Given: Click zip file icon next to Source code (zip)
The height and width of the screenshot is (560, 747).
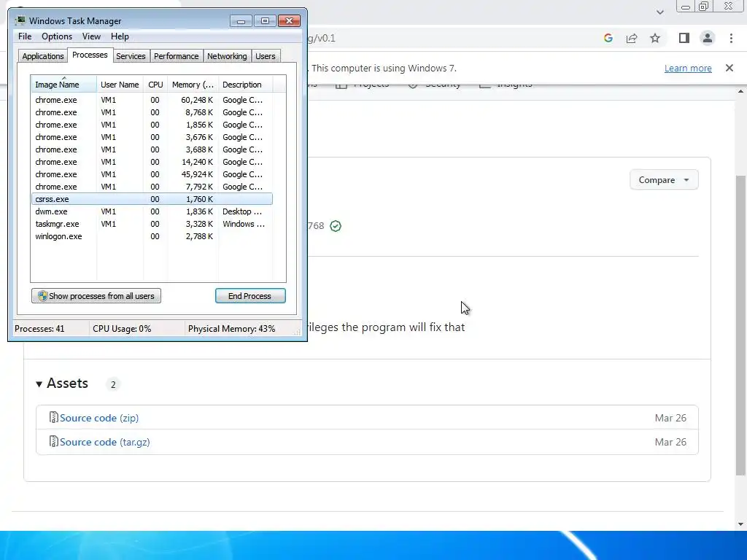Looking at the screenshot, I should (53, 417).
